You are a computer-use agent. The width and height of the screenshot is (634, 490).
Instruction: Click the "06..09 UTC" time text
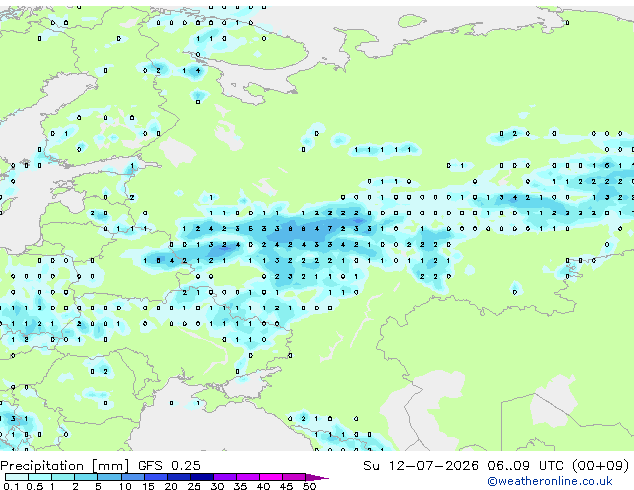[x=525, y=465]
